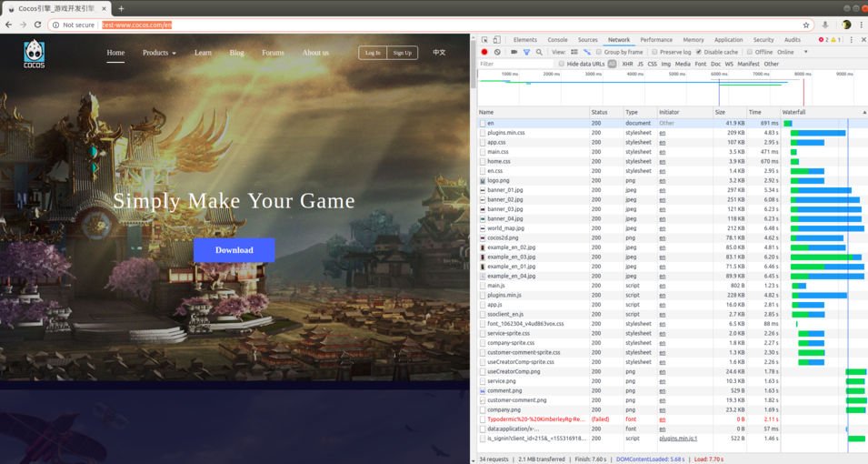Image resolution: width=868 pixels, height=464 pixels.
Task: Enable the Group by frame checkbox
Action: (599, 52)
